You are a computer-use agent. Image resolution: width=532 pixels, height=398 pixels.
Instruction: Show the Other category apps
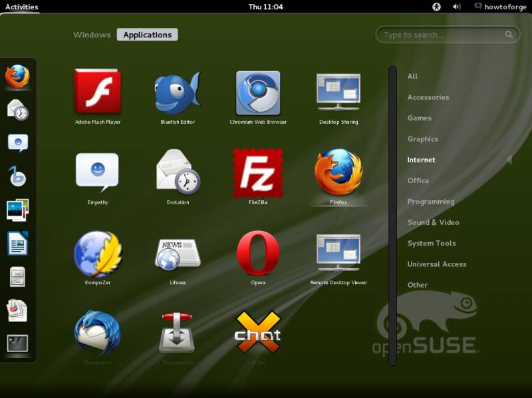pos(418,285)
